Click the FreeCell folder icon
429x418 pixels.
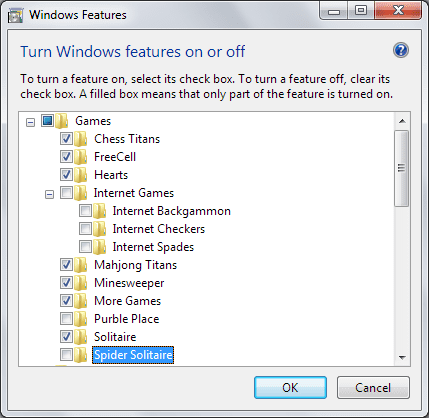tap(81, 157)
